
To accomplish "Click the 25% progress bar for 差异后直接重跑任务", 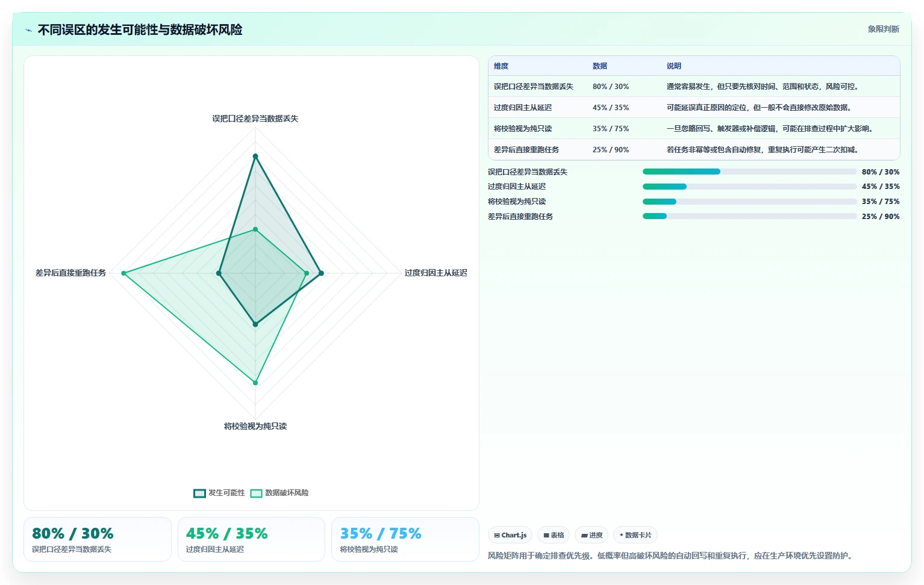I will coord(749,216).
